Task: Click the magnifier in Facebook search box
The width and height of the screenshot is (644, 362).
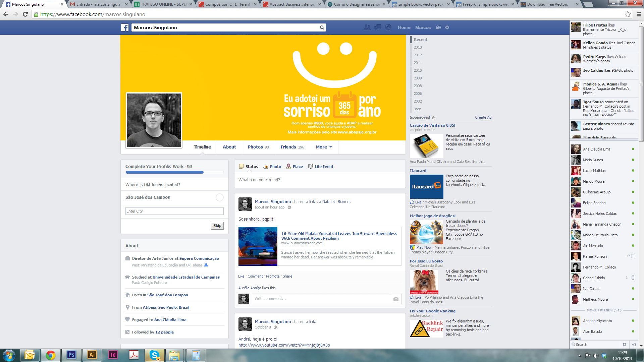Action: tap(322, 27)
